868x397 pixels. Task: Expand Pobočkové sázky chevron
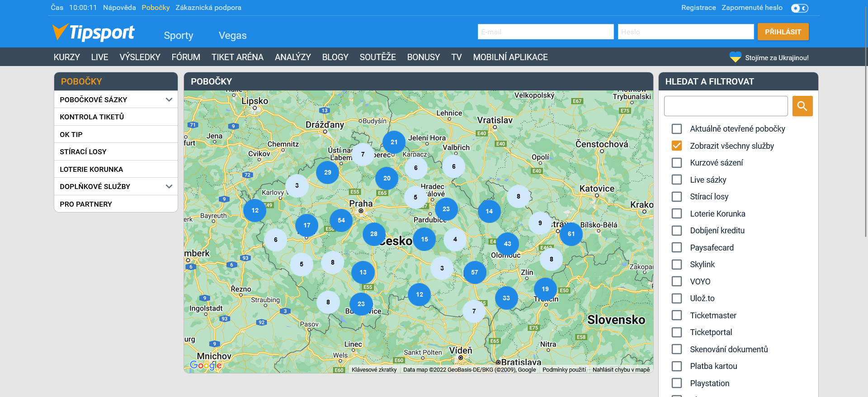click(x=169, y=99)
